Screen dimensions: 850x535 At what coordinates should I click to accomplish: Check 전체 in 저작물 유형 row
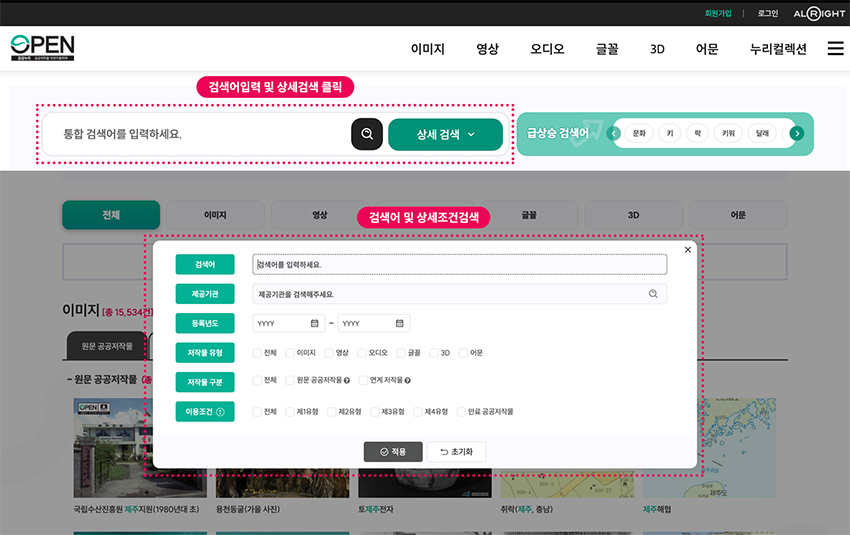point(257,353)
